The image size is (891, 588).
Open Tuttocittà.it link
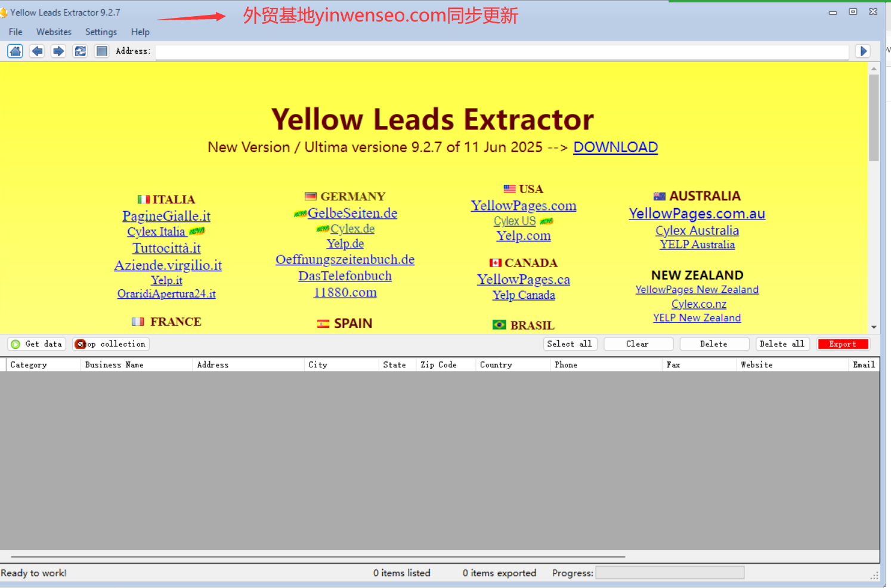click(x=166, y=248)
